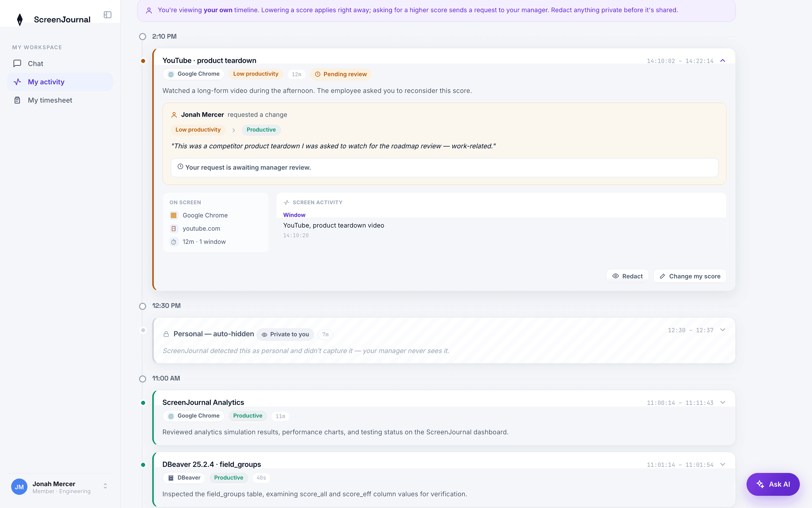The image size is (812, 508).
Task: Click the Productive chip in change request
Action: (x=261, y=130)
